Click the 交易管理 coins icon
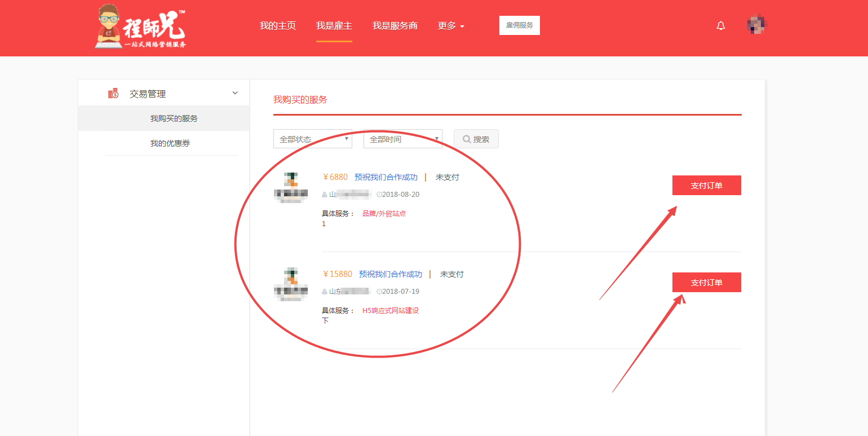The width and height of the screenshot is (868, 436). [113, 94]
